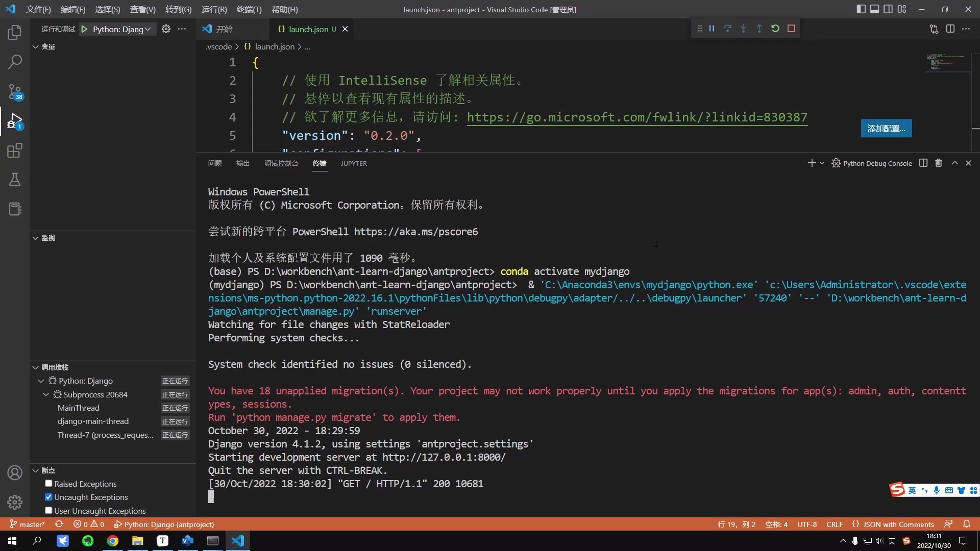
Task: Disable the Uncaught Exceptions breakpoint
Action: coord(48,497)
